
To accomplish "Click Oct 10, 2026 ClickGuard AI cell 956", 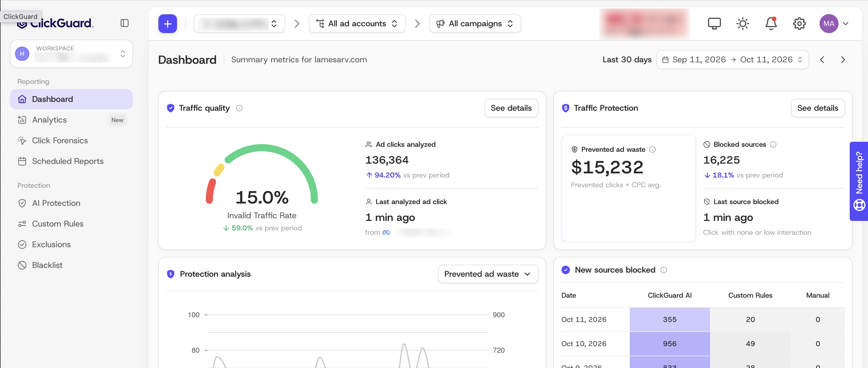I will point(670,343).
